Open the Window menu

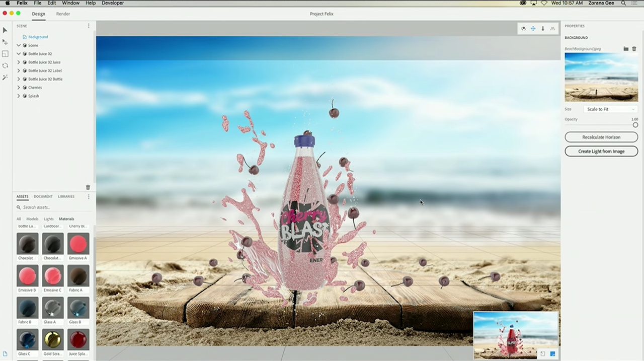tap(70, 3)
